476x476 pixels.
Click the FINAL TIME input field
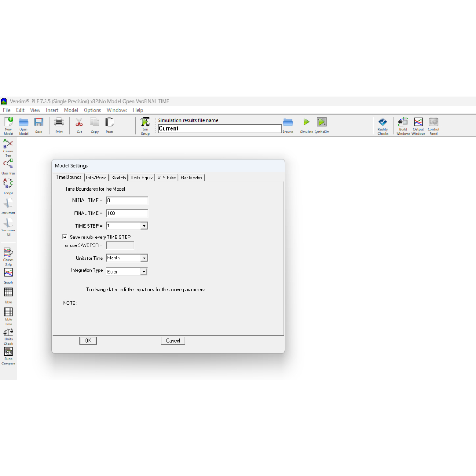[x=127, y=213]
